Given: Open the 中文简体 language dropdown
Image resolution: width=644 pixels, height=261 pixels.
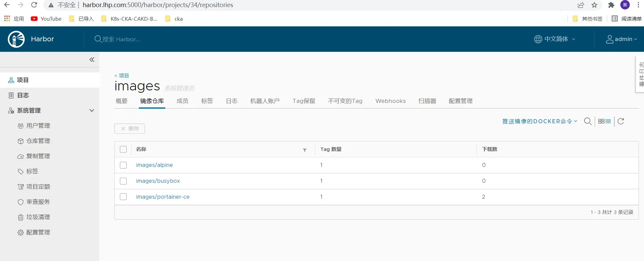Looking at the screenshot, I should click(x=555, y=39).
